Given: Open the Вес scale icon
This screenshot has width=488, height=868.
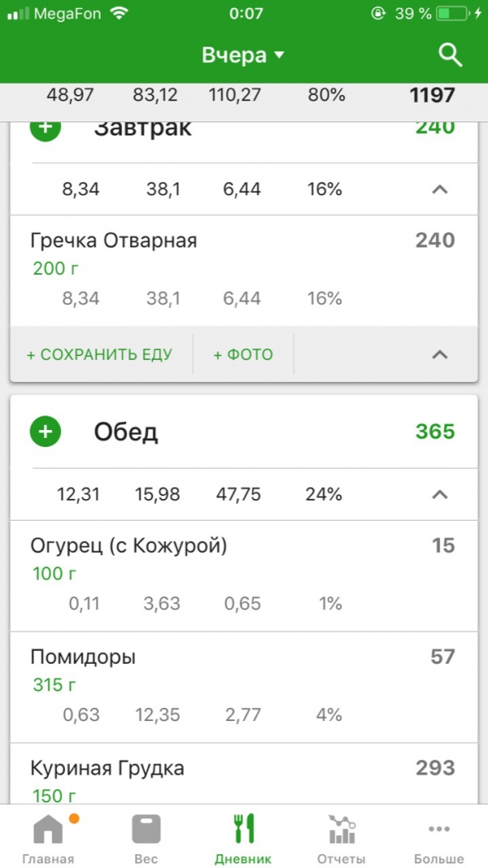Looking at the screenshot, I should 146,829.
